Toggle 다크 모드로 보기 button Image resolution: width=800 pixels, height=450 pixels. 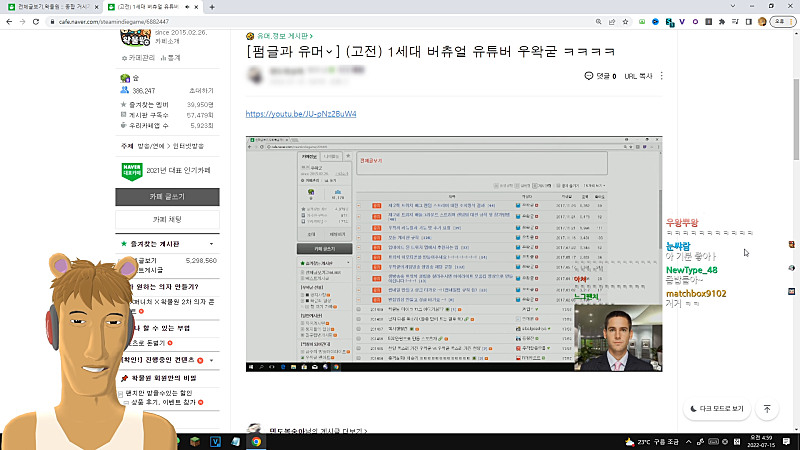point(717,409)
